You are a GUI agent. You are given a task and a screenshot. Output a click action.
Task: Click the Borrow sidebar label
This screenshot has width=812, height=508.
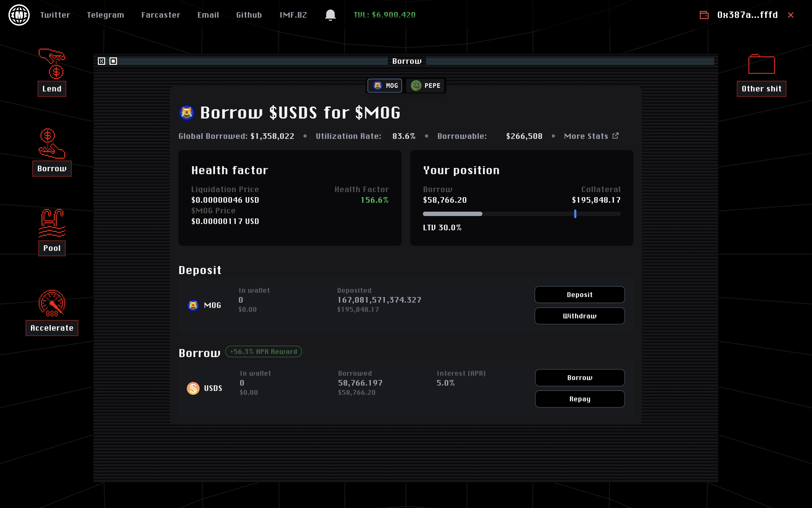click(52, 169)
